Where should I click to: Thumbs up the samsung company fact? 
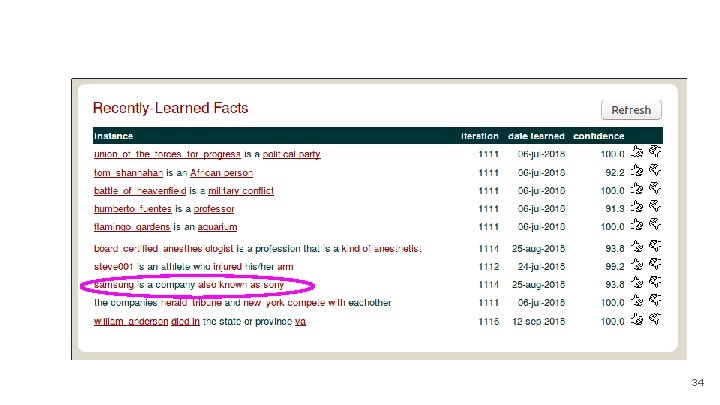(637, 282)
